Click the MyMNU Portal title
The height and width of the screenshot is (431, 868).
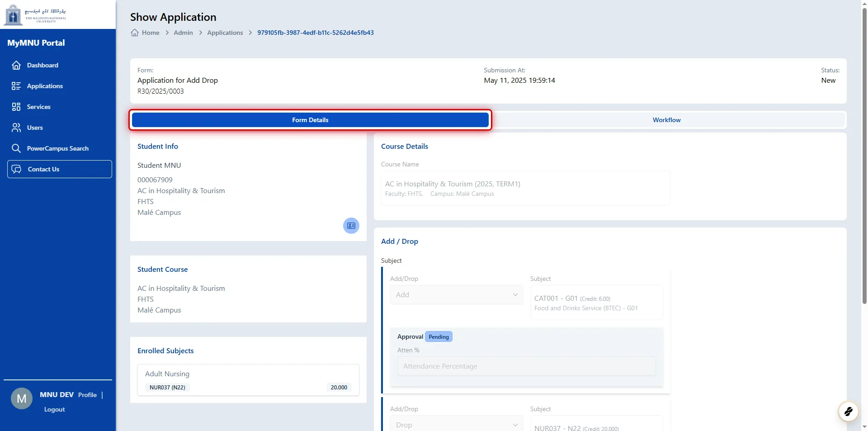pyautogui.click(x=36, y=43)
